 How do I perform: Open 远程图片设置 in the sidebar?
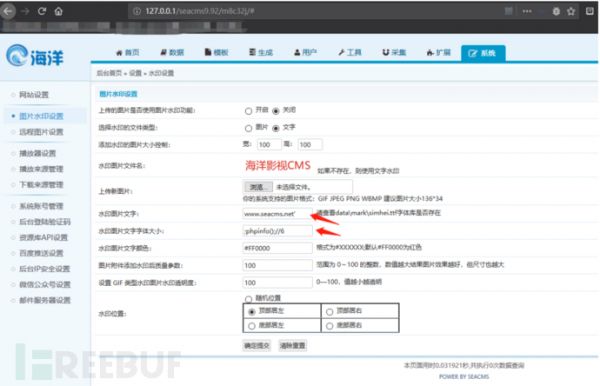coord(41,132)
